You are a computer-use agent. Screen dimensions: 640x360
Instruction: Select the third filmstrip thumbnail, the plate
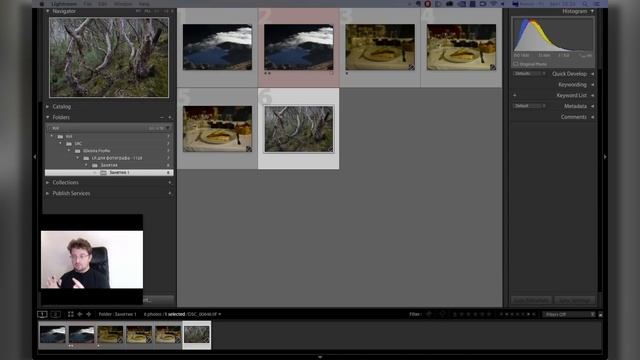pyautogui.click(x=110, y=334)
